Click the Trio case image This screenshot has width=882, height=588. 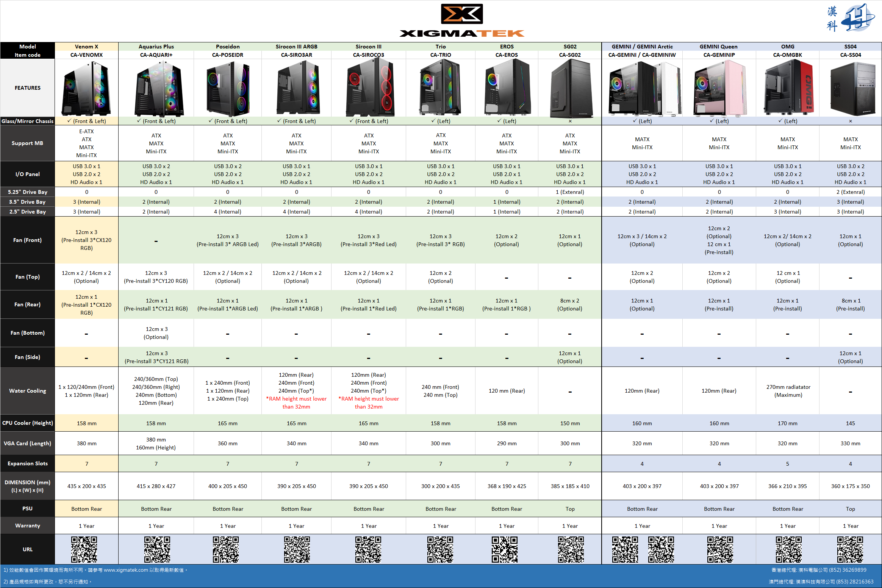[x=440, y=88]
